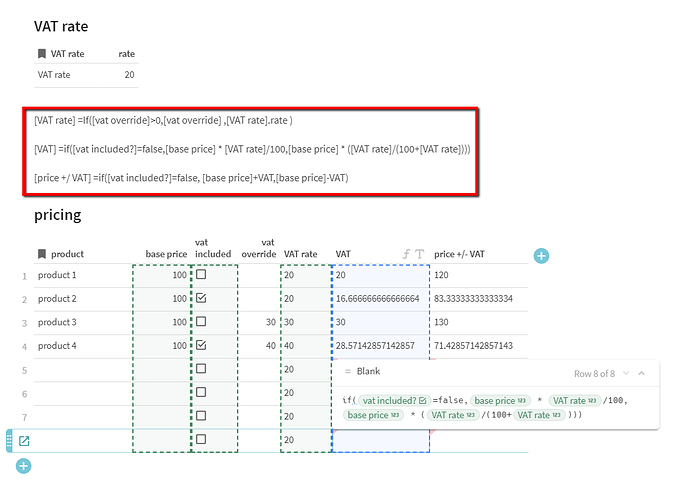Click 'vat included?' chip in formula
Image resolution: width=676 pixels, height=500 pixels.
tap(394, 400)
